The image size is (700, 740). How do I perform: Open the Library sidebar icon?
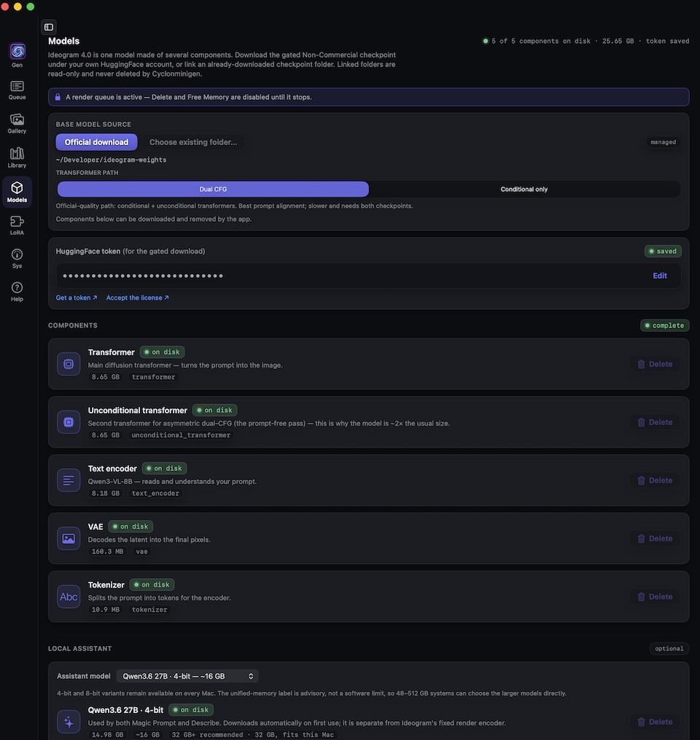click(17, 157)
